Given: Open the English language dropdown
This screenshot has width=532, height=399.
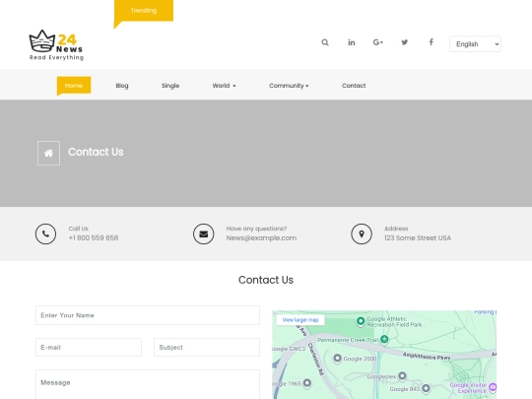Looking at the screenshot, I should click(x=475, y=44).
